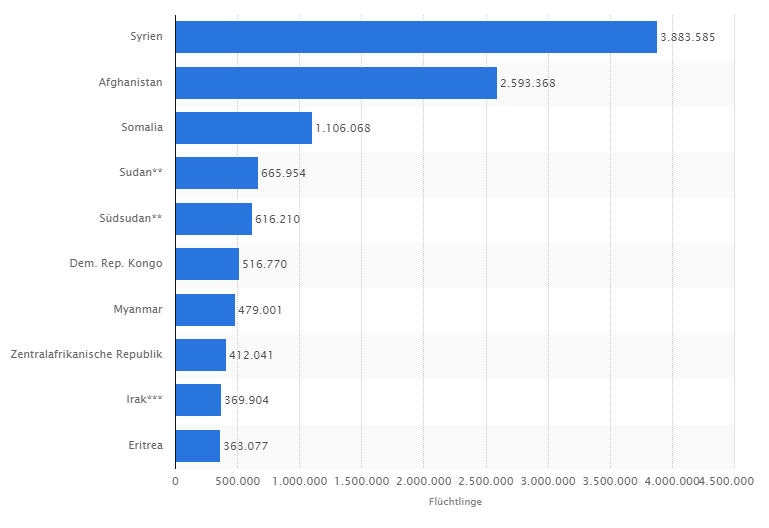769x528 pixels.
Task: Click the Irak*** bar
Action: click(199, 400)
